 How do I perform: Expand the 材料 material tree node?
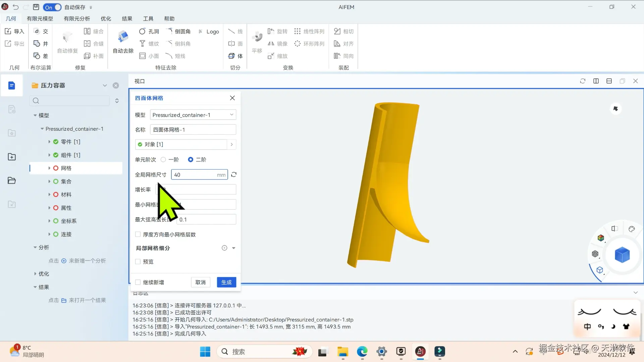[49, 195]
